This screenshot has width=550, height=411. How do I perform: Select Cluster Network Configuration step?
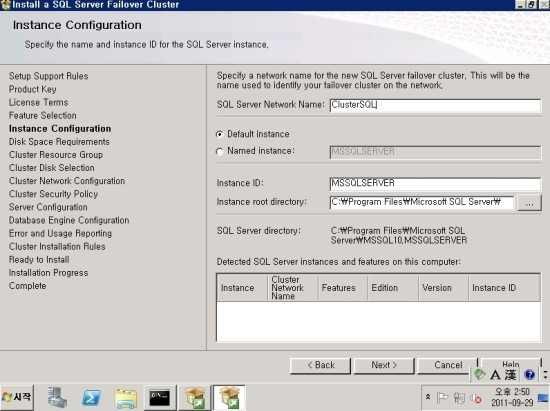[x=67, y=181]
